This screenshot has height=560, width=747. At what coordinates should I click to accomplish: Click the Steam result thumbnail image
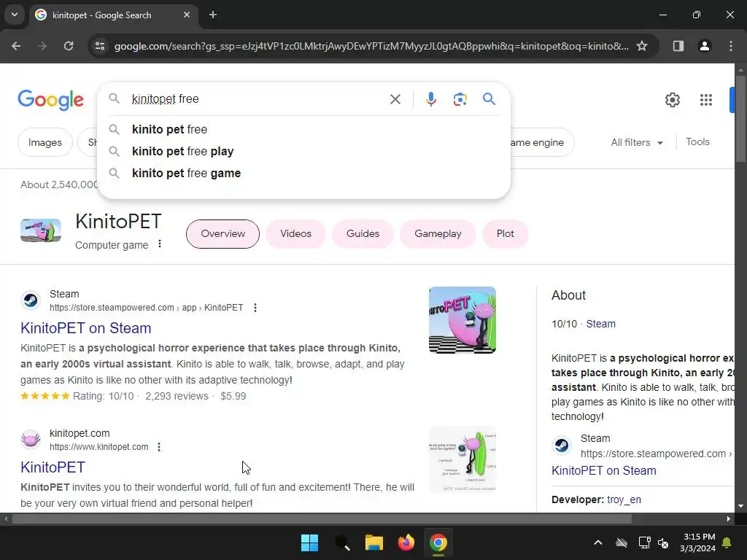462,320
